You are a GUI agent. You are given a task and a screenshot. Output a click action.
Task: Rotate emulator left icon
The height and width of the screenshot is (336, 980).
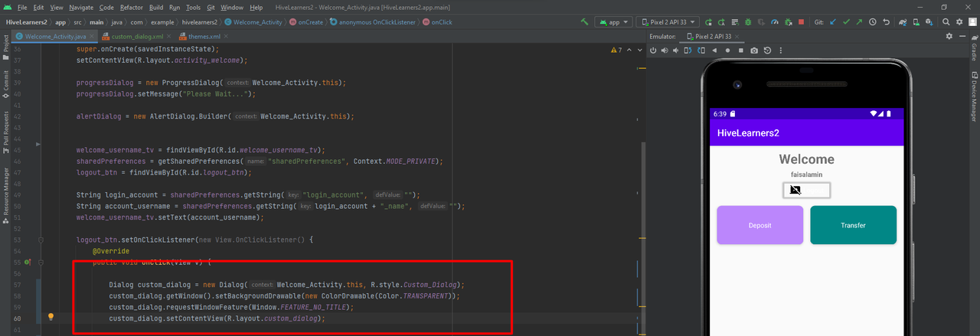tap(688, 51)
